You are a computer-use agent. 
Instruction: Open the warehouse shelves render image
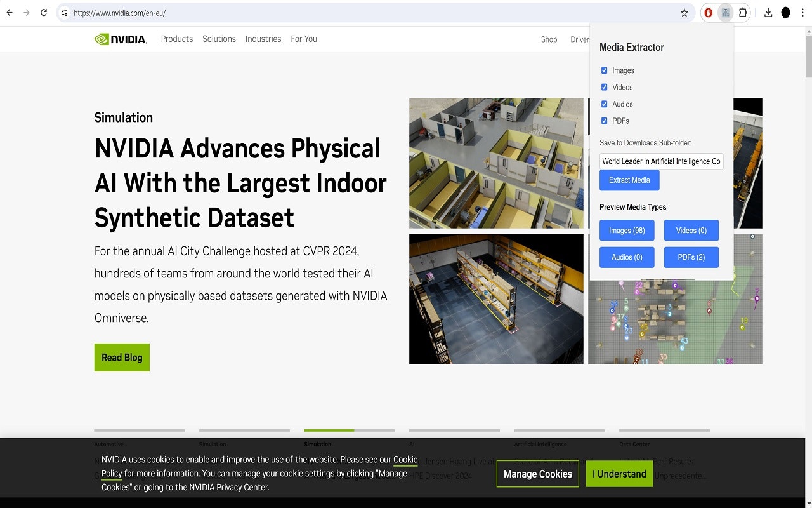tap(496, 299)
